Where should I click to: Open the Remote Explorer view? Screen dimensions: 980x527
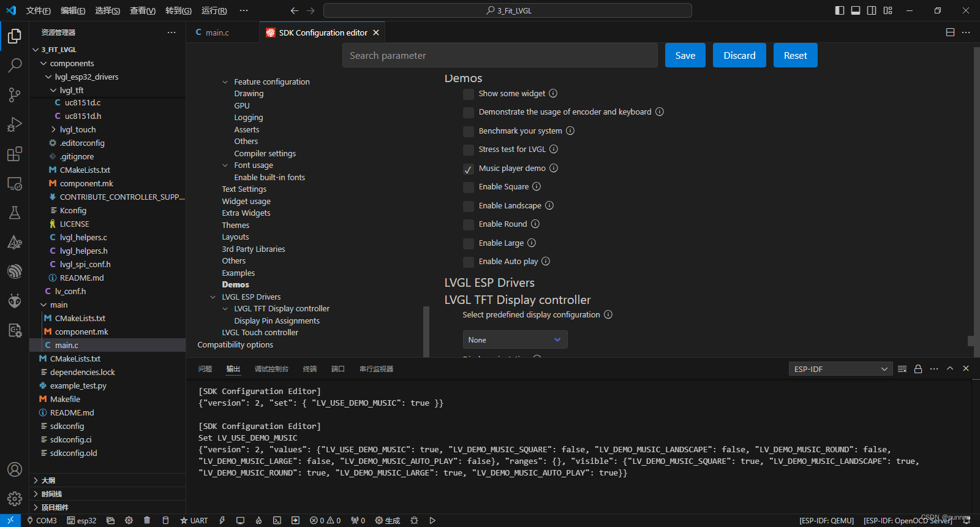pos(15,183)
